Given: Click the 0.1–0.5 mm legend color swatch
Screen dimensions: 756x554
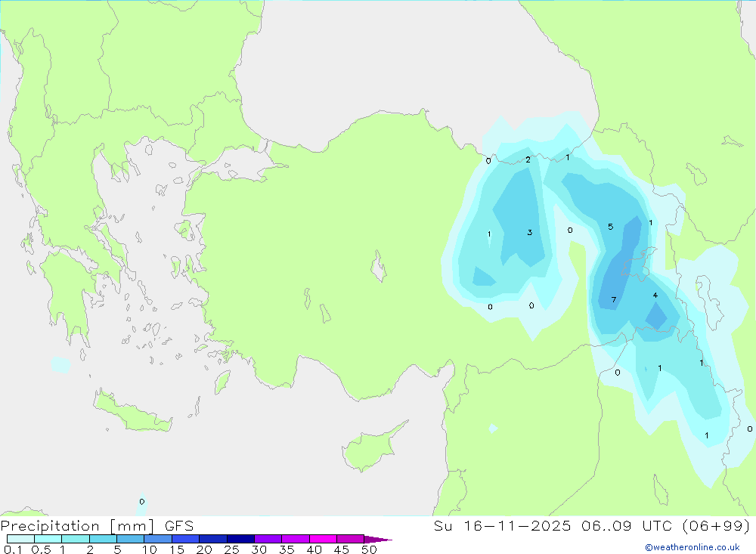Looking at the screenshot, I should (20, 539).
